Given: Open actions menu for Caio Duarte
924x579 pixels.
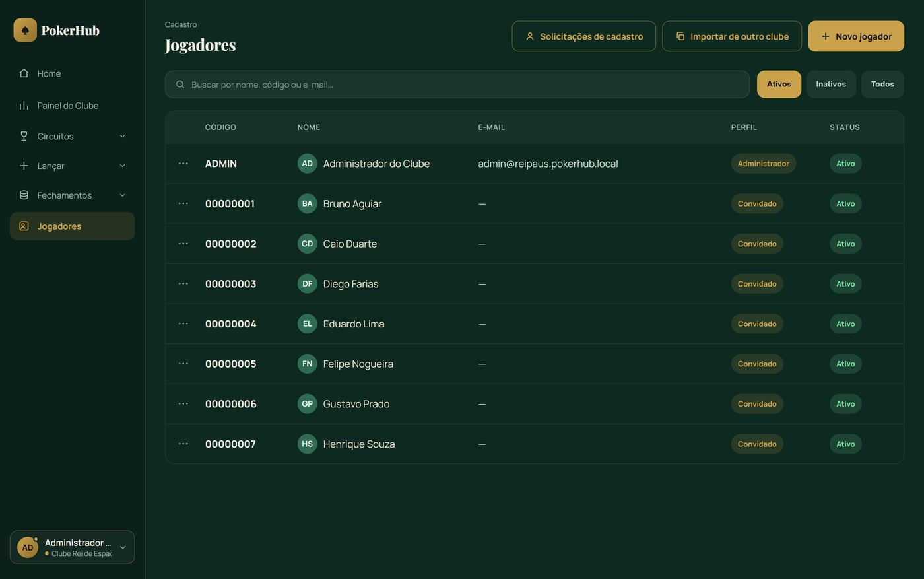Looking at the screenshot, I should [x=183, y=244].
